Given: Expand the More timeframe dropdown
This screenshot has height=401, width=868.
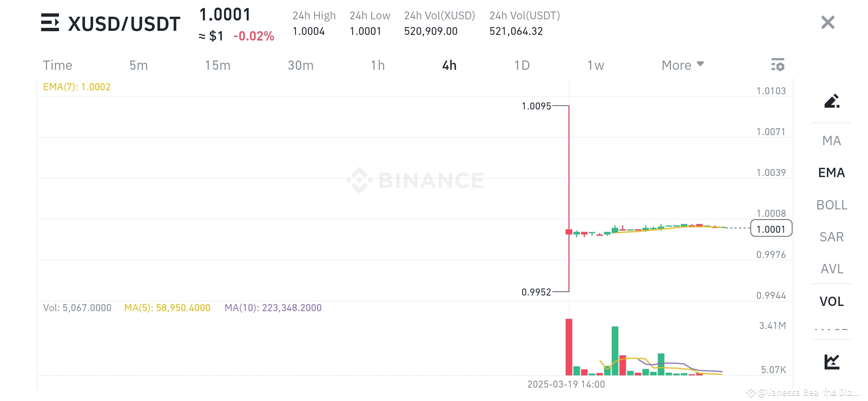Looking at the screenshot, I should [x=682, y=65].
